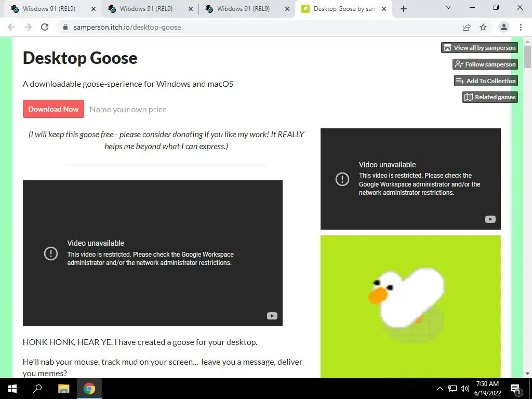Image resolution: width=532 pixels, height=399 pixels.
Task: Open the Windows Start menu
Action: coord(12,389)
